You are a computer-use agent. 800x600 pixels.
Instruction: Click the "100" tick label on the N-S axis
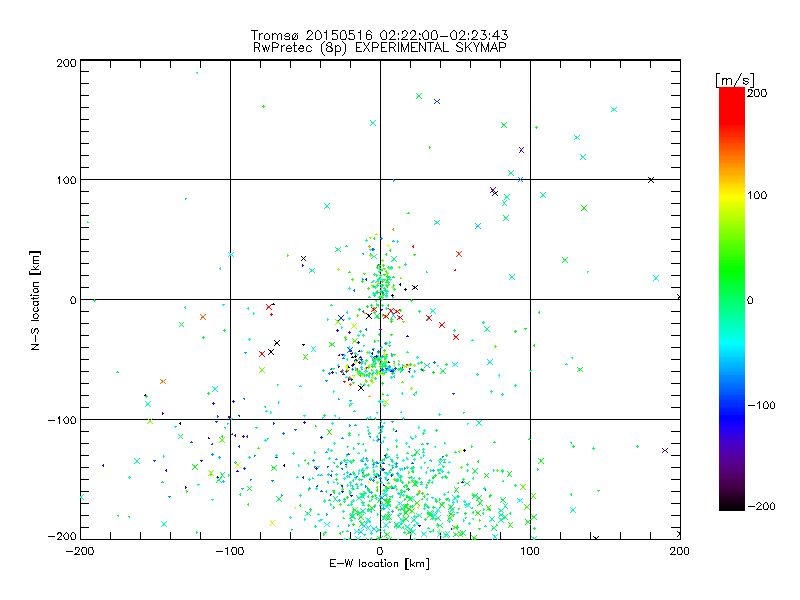coord(66,180)
